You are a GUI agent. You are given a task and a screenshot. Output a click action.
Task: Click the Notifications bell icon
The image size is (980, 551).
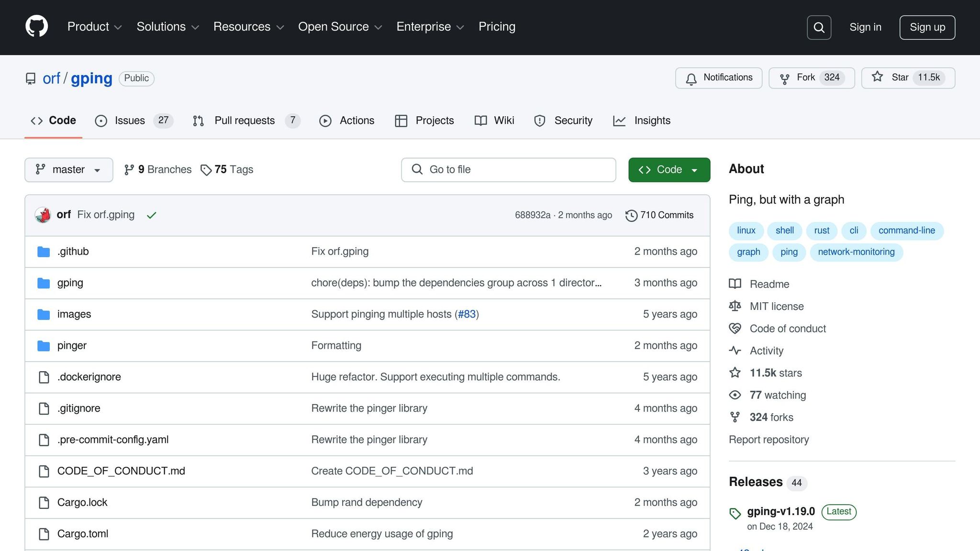tap(691, 79)
